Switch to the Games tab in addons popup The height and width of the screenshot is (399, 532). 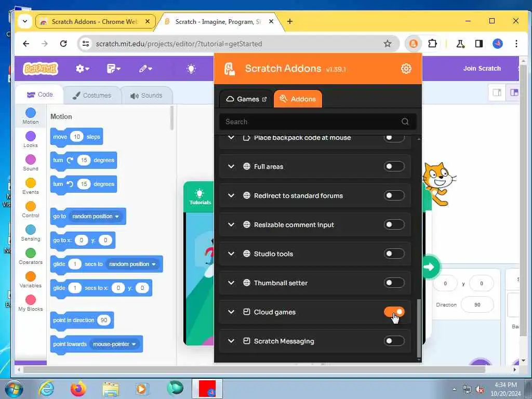pyautogui.click(x=246, y=99)
